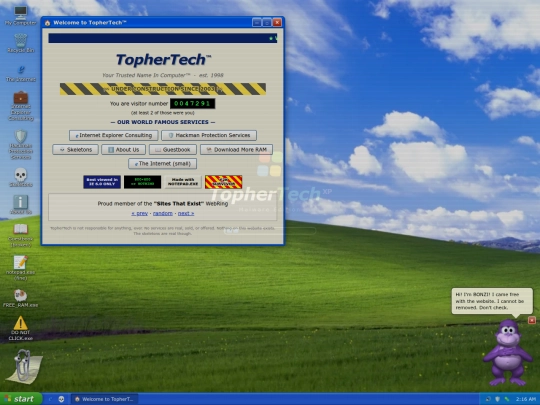Image resolution: width=540 pixels, height=405 pixels.
Task: Click the Y2K SURVIVOR striped badge
Action: coord(224,182)
